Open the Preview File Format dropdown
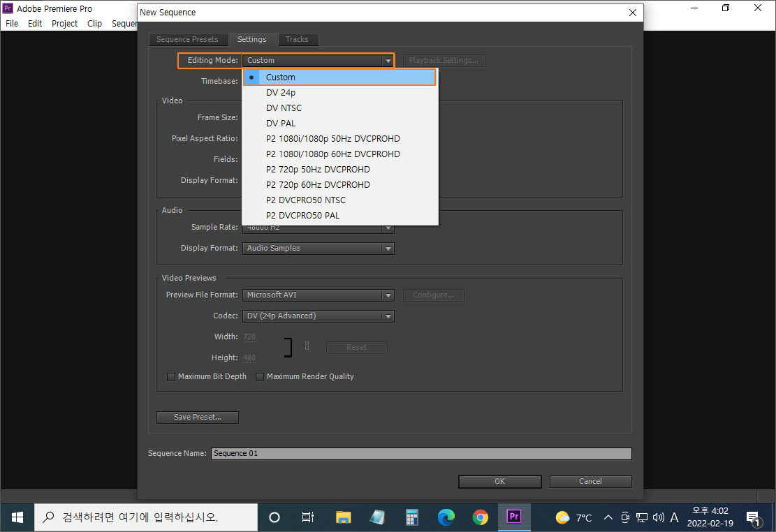 [x=319, y=295]
